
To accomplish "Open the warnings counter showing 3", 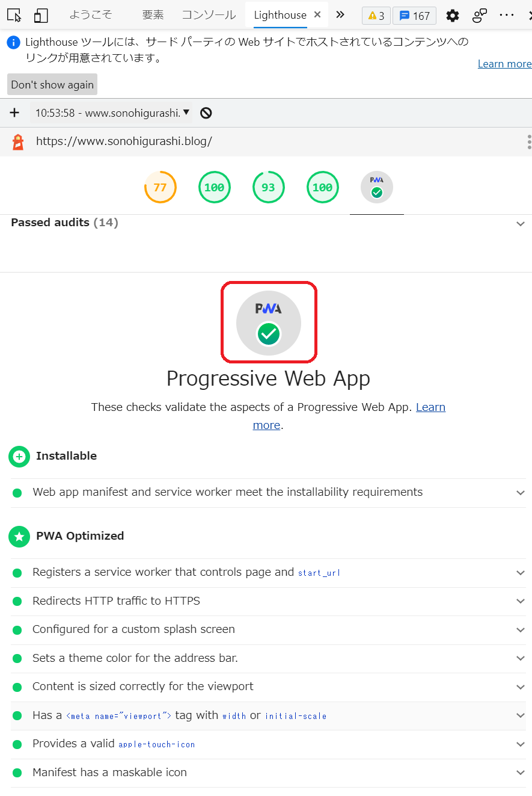I will (x=376, y=16).
